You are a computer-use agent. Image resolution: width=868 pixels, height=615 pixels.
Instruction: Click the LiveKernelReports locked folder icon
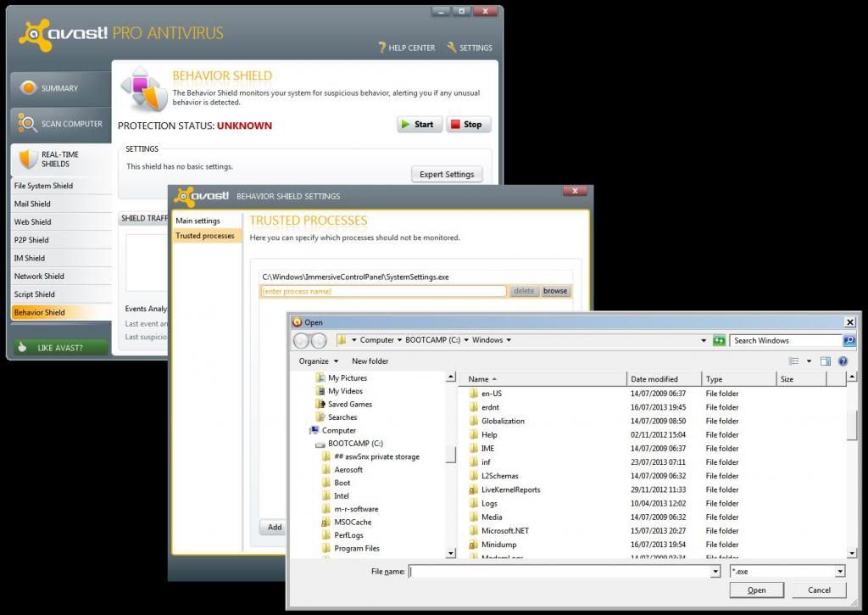473,489
